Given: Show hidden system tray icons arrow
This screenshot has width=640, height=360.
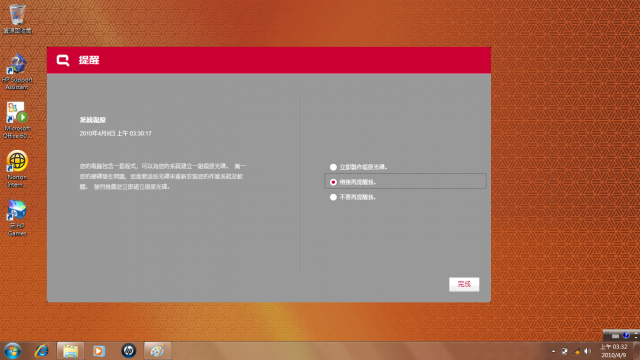Looking at the screenshot, I should click(553, 351).
